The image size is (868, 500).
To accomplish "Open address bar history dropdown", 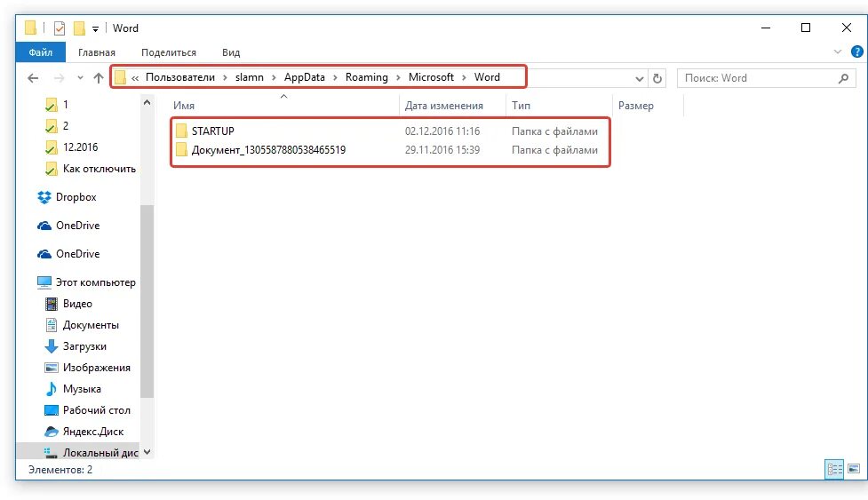I will [x=639, y=78].
